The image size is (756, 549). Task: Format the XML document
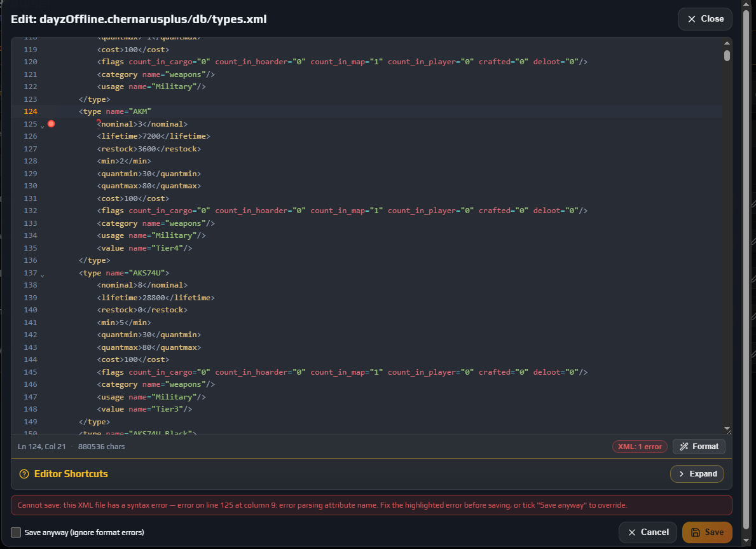(x=699, y=447)
